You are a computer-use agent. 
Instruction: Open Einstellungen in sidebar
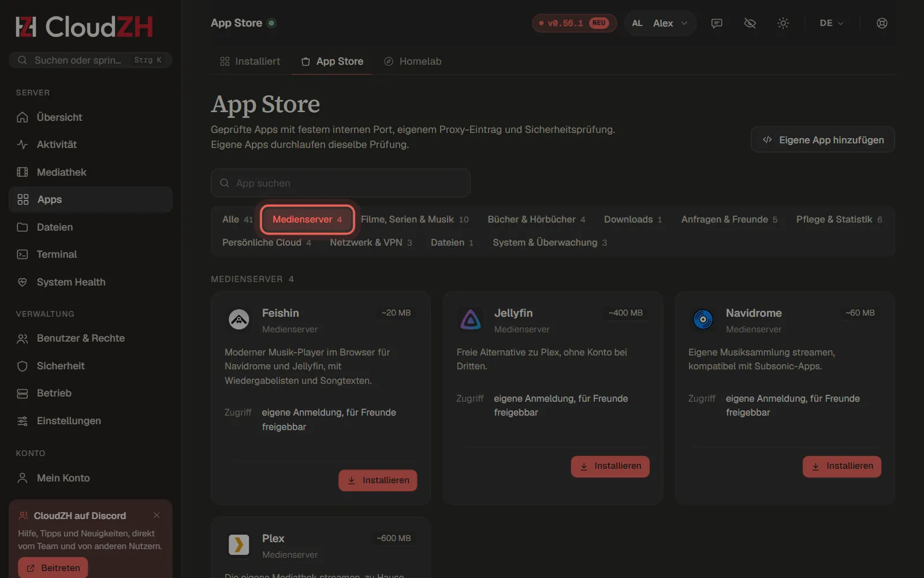click(91, 421)
